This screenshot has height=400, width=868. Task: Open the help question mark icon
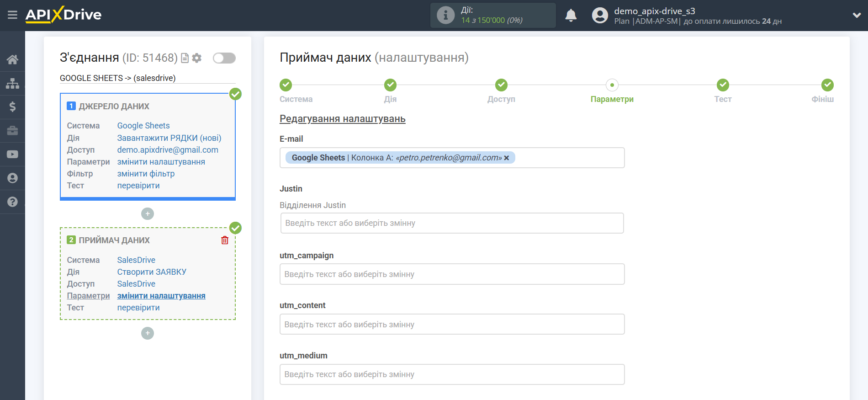tap(12, 202)
